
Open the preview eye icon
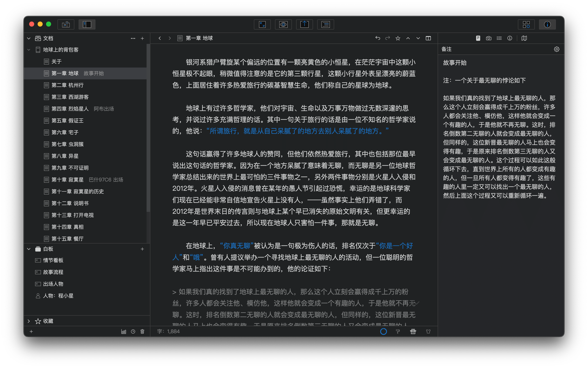[x=283, y=24]
